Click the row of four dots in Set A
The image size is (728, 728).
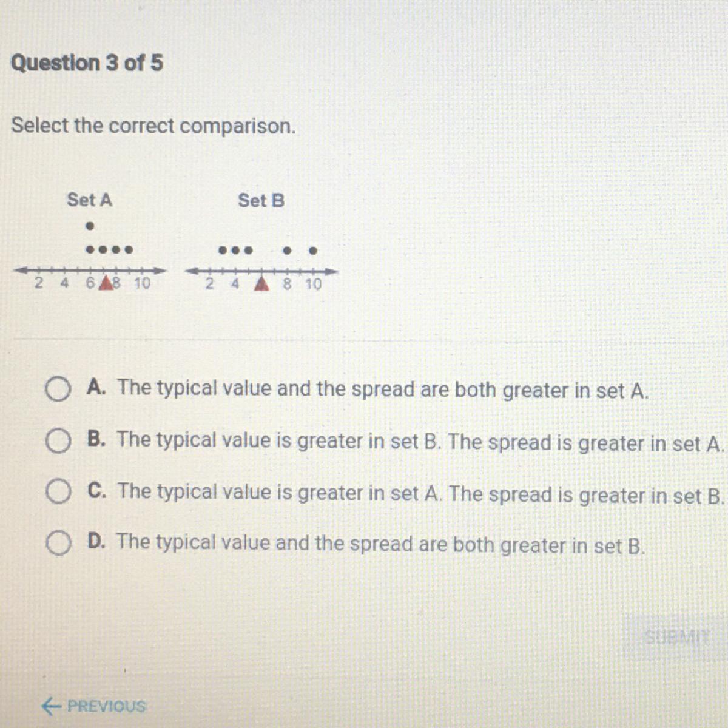(109, 249)
